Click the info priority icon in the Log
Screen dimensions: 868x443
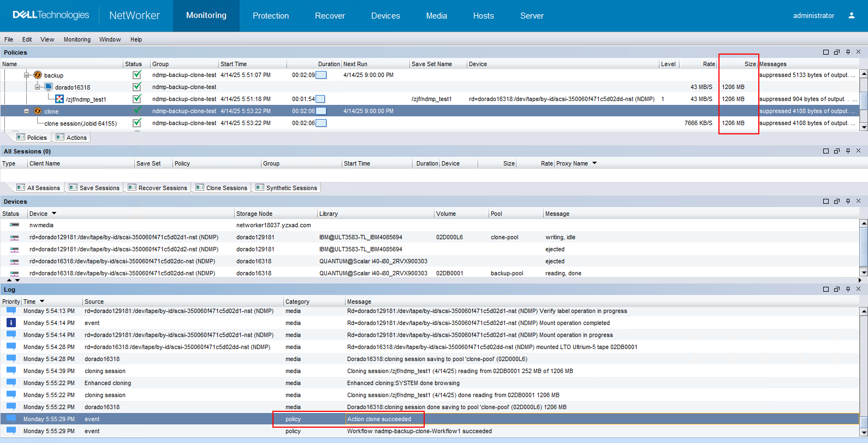coord(11,323)
